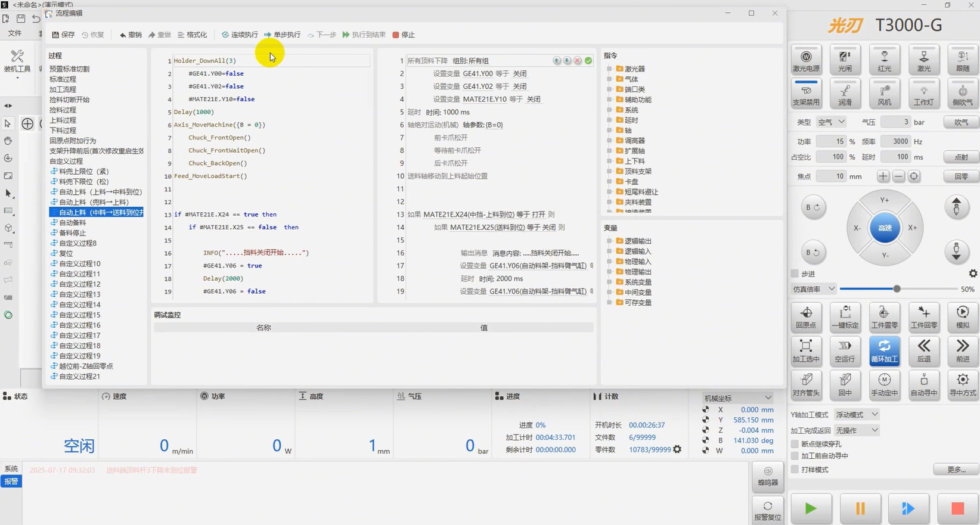Click 停止 to stop script execution
The image size is (980, 525).
404,35
